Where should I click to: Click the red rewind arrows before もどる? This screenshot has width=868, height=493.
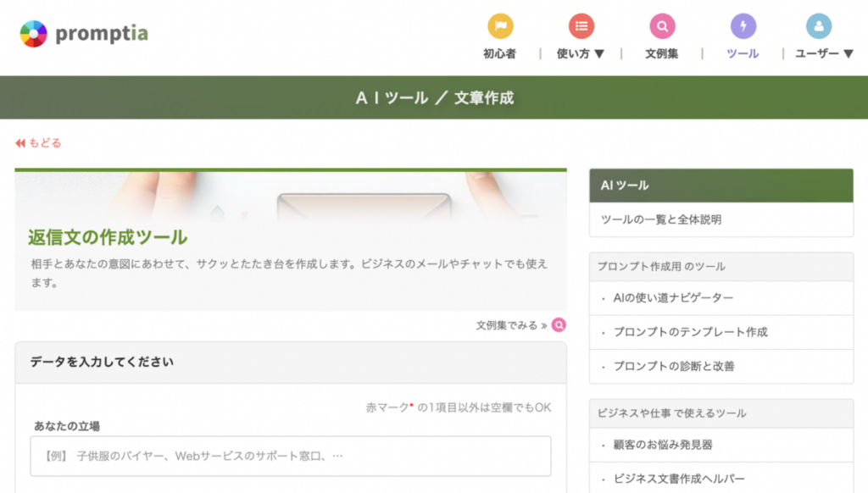(x=20, y=143)
